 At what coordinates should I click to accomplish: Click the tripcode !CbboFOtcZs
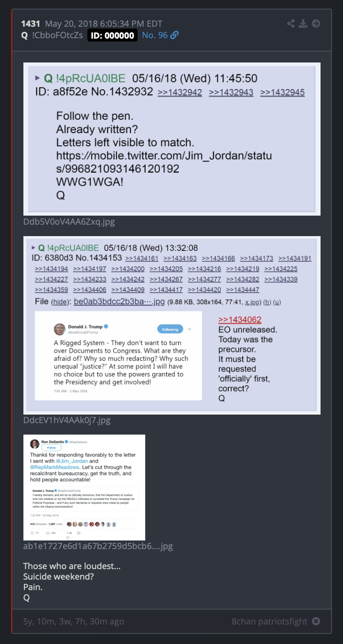click(57, 35)
